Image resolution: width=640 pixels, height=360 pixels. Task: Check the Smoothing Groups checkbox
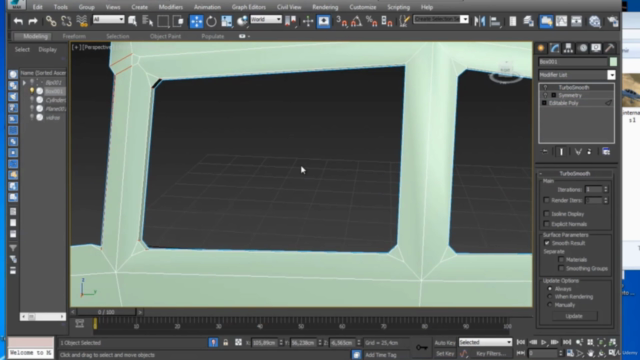click(x=561, y=269)
